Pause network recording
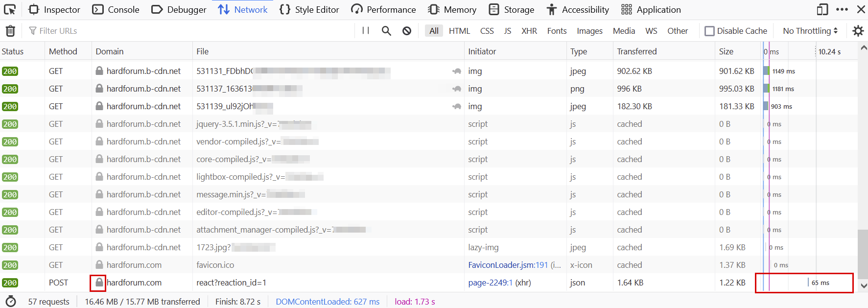The image size is (868, 308). pyautogui.click(x=365, y=31)
